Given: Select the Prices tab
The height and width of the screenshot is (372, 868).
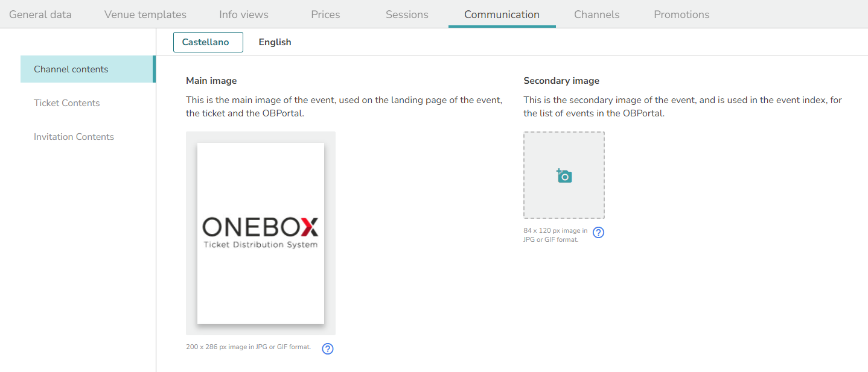Looking at the screenshot, I should (325, 14).
